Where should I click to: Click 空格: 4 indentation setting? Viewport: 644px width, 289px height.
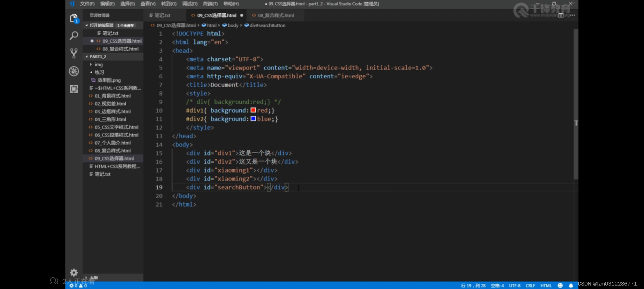[x=497, y=286]
